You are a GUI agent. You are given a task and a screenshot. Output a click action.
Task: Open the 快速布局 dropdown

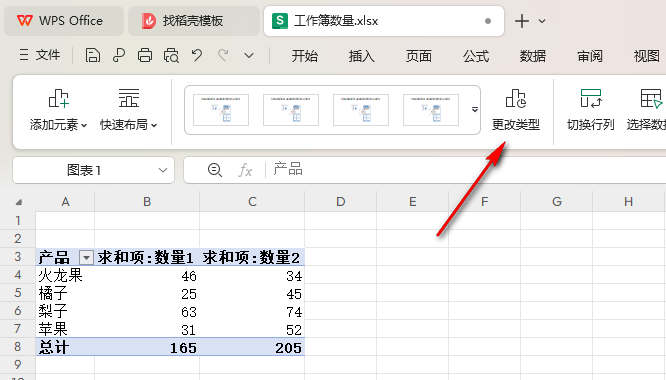[128, 110]
